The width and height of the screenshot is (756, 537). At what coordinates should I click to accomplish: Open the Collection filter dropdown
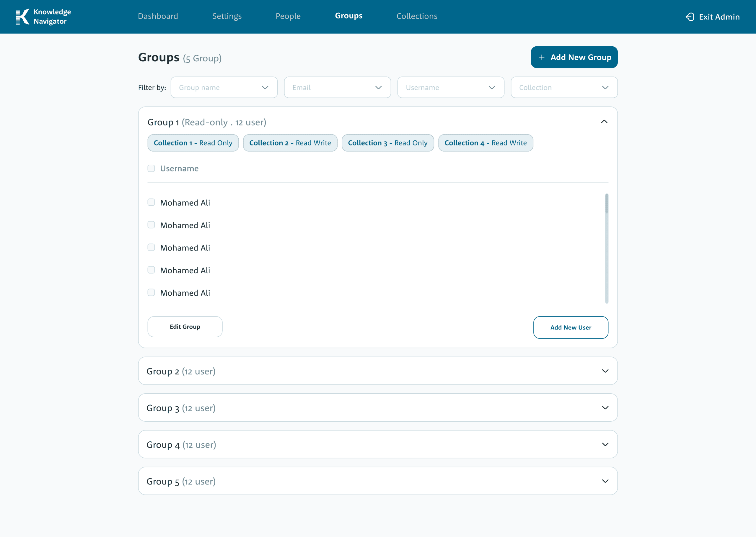coord(564,87)
